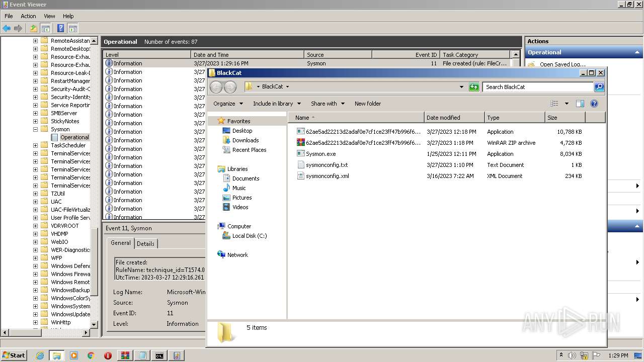The height and width of the screenshot is (362, 644).
Task: Click the Start button
Action: (14, 355)
